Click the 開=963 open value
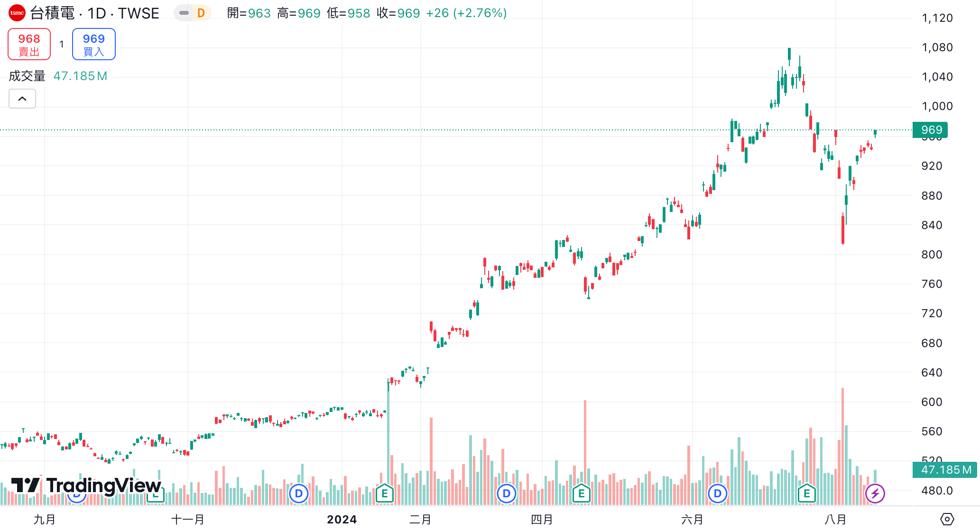 pyautogui.click(x=249, y=13)
